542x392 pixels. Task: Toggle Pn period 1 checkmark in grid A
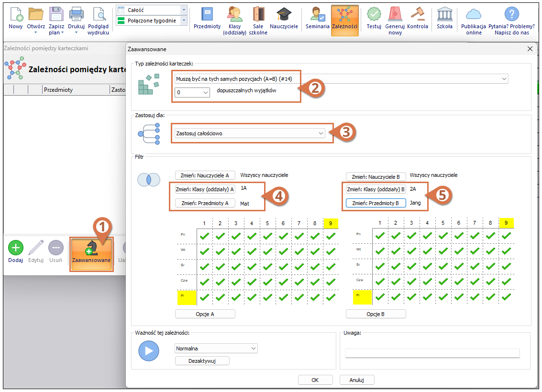coord(204,236)
